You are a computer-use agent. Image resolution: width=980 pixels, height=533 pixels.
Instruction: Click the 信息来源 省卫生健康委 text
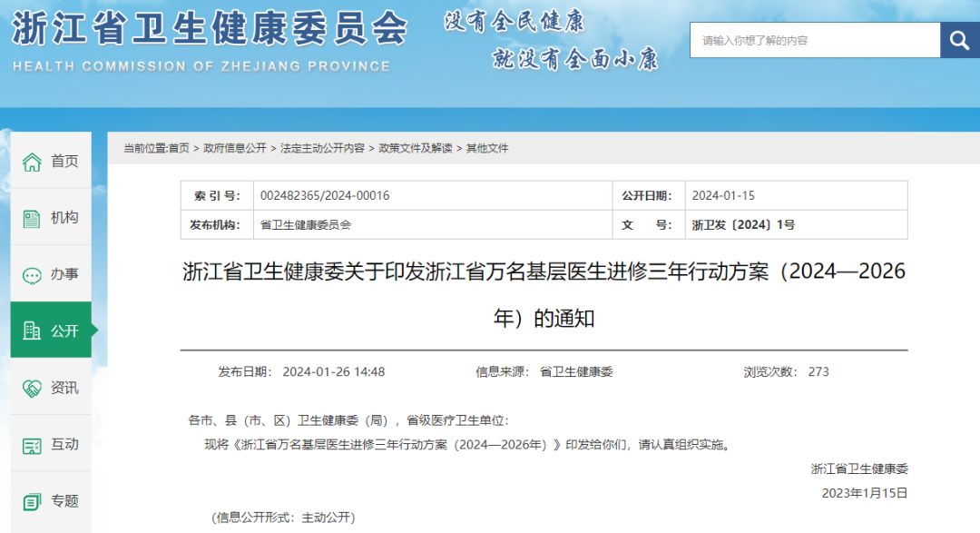click(x=544, y=371)
